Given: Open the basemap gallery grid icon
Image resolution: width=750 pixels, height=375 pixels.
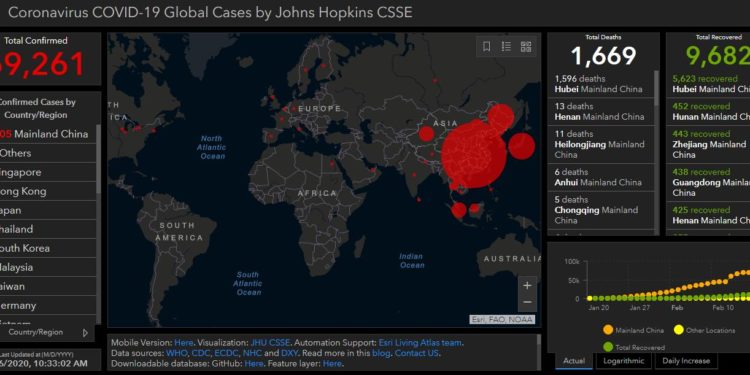Looking at the screenshot, I should (526, 46).
